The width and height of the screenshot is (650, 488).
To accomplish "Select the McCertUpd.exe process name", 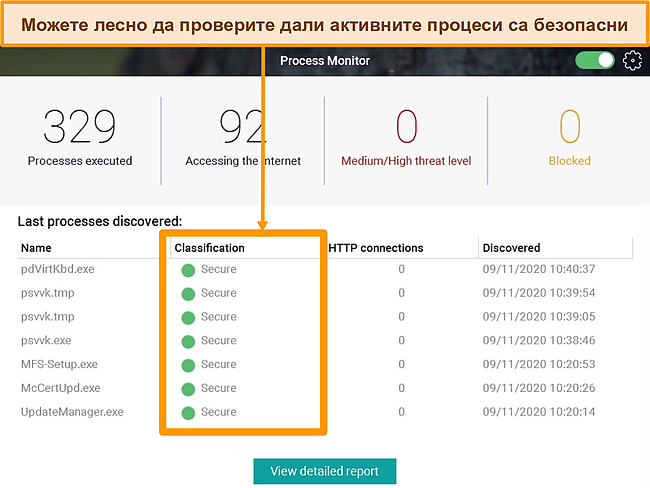I will tap(61, 388).
